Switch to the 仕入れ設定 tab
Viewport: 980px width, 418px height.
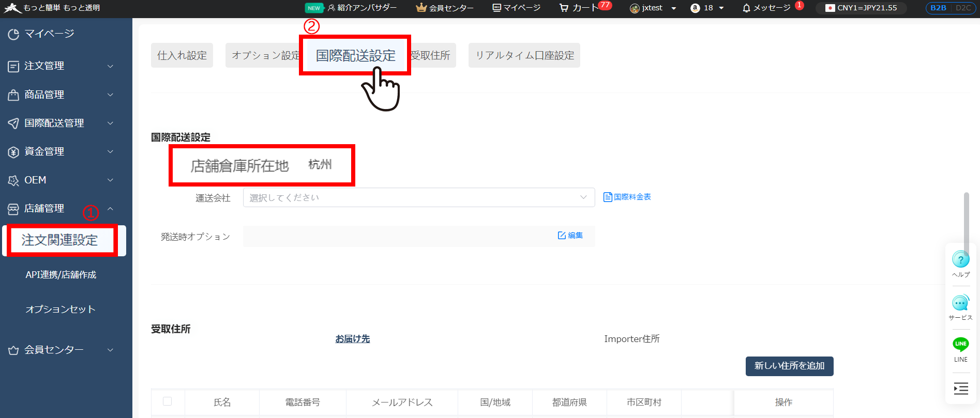coord(182,55)
